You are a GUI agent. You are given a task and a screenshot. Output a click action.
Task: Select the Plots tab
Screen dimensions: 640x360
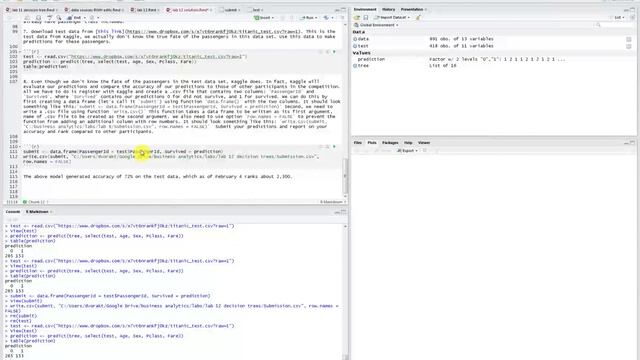pos(372,143)
